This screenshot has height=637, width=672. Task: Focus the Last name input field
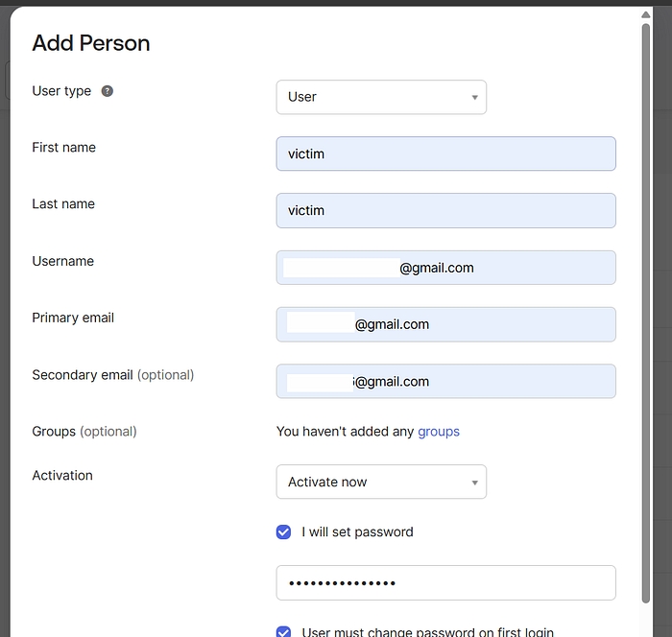point(445,210)
